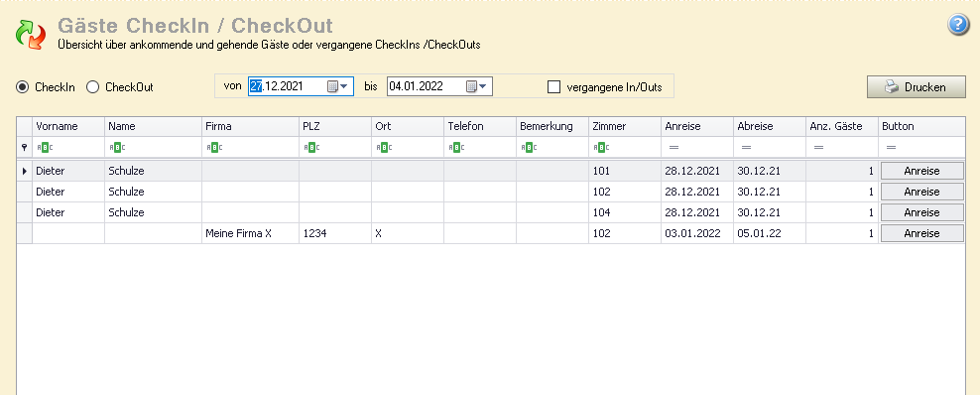Click the filter row pin icon

25,148
